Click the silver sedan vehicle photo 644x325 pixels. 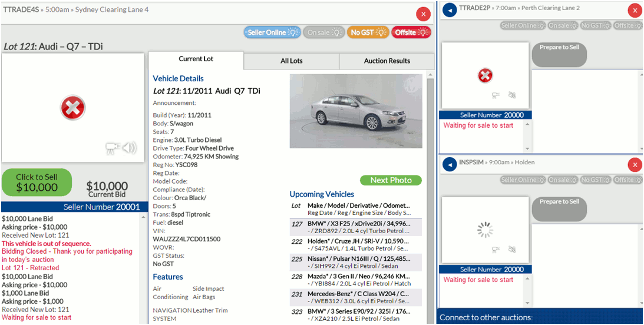[x=356, y=112]
